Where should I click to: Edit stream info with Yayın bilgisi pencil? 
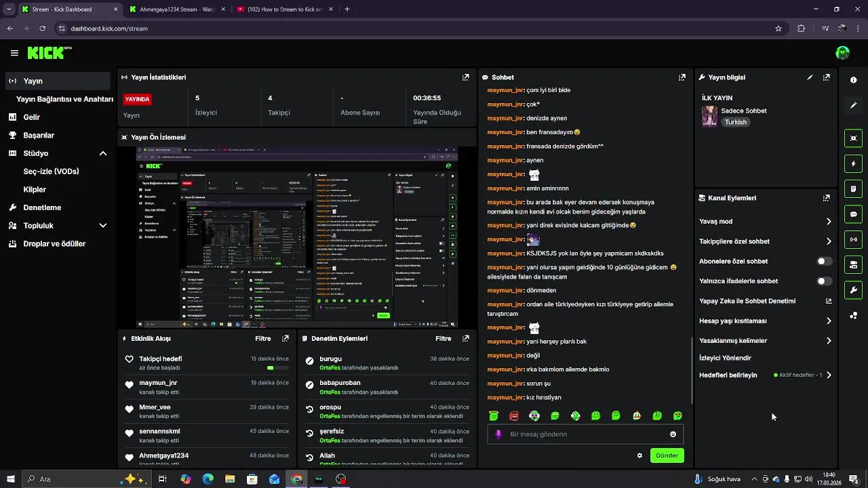tap(810, 77)
